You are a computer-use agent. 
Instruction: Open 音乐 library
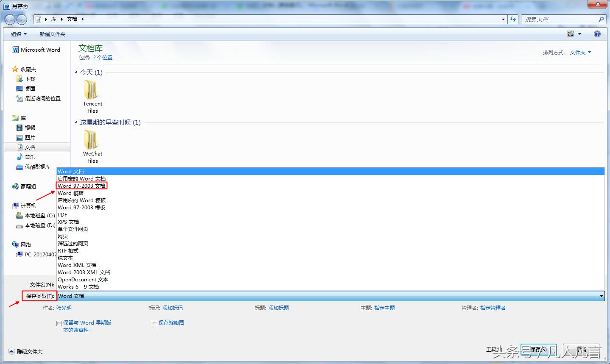(x=26, y=157)
